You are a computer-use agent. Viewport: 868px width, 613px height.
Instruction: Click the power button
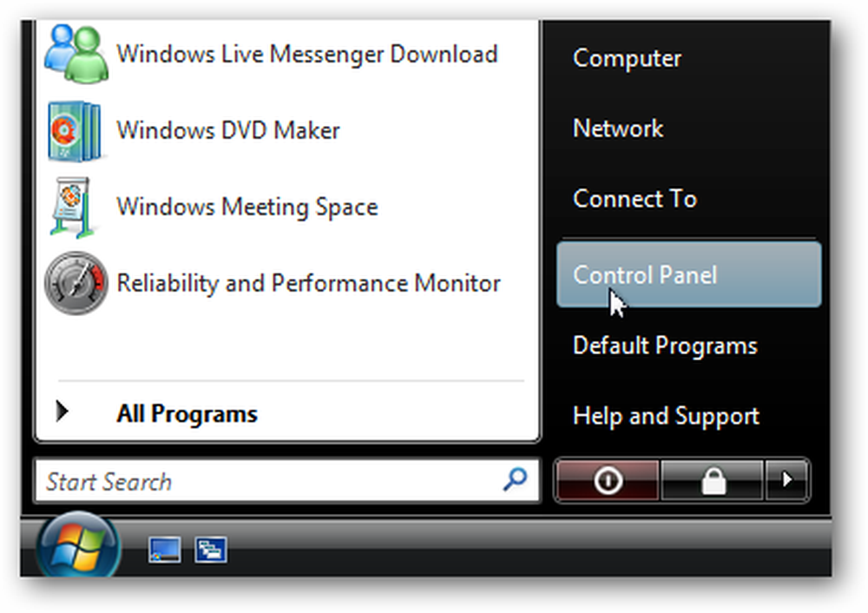click(x=608, y=480)
